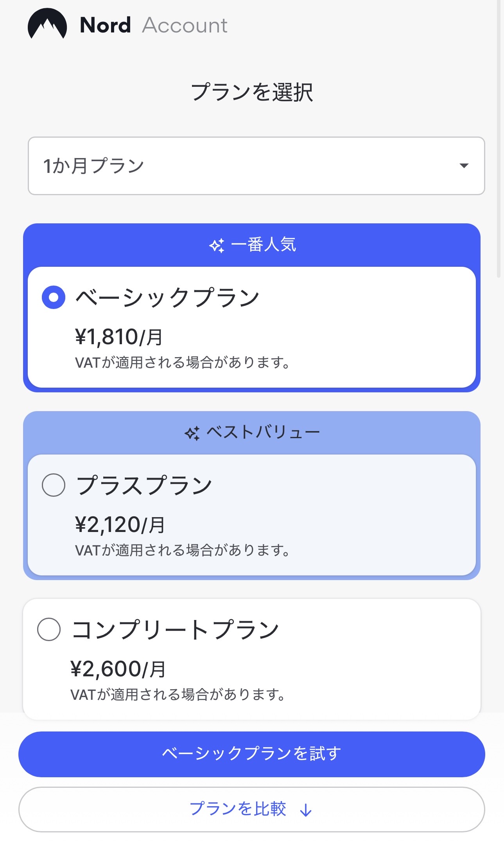Click the Nord mountain logo icon
The height and width of the screenshot is (841, 504).
[x=47, y=24]
